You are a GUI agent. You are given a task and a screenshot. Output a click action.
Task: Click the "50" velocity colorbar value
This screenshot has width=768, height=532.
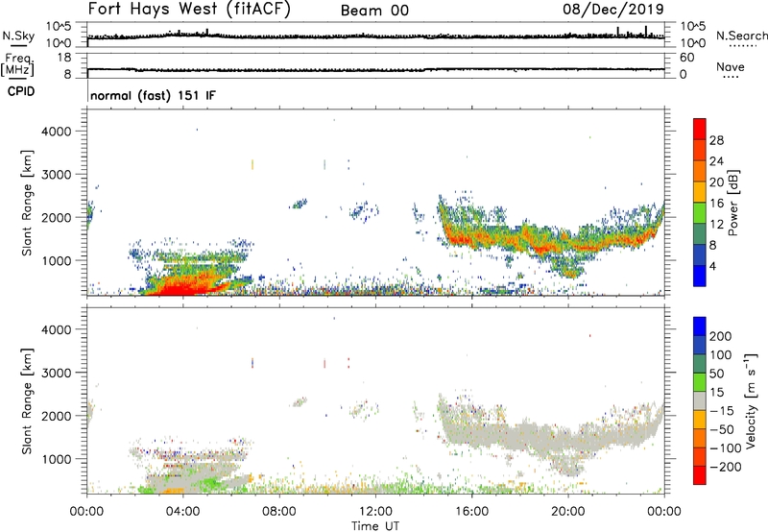(717, 374)
